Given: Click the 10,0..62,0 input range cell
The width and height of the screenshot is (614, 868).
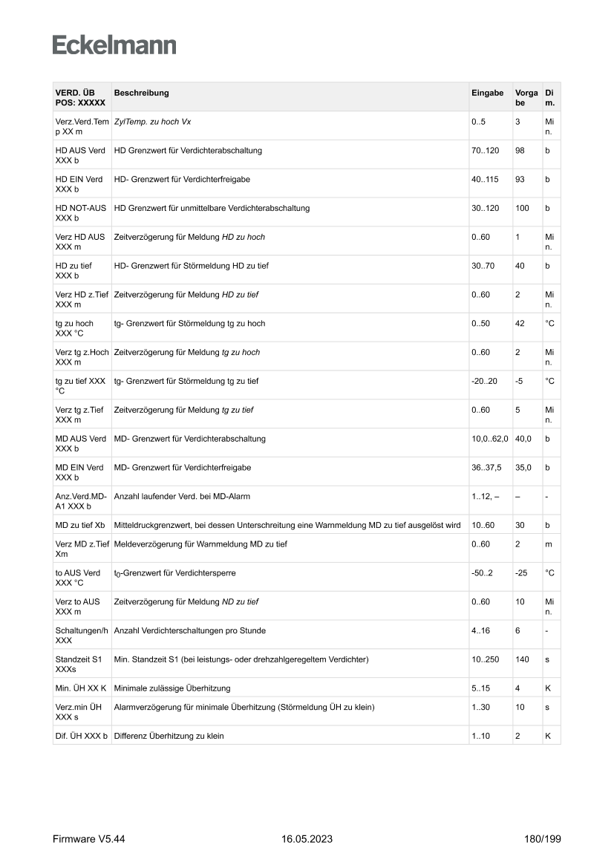Looking at the screenshot, I should 489,439.
